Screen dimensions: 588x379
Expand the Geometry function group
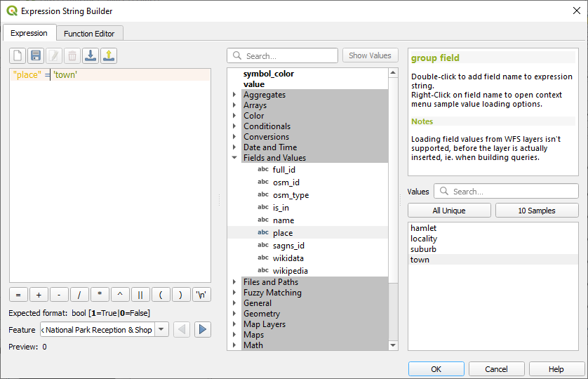[234, 314]
